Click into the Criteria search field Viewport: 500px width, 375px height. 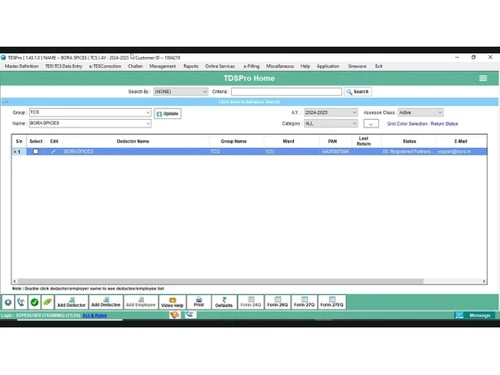(286, 92)
